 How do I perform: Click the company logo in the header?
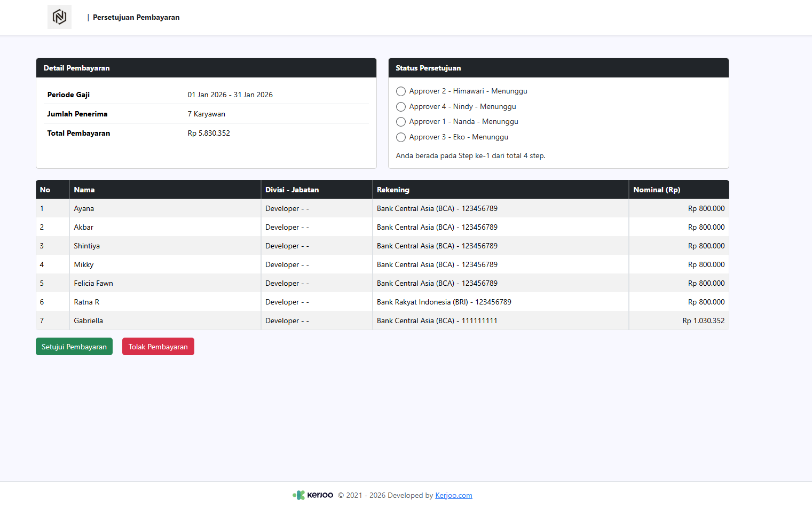coord(59,17)
